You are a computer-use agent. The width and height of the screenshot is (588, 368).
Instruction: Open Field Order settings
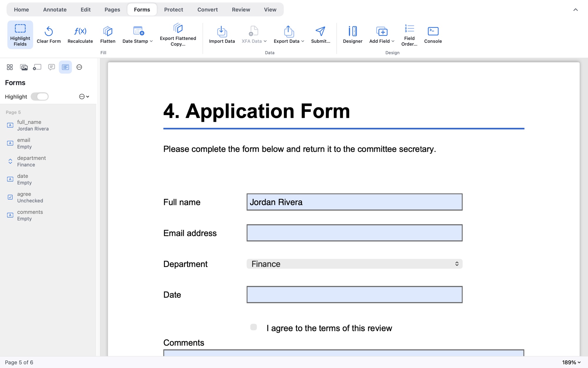point(409,35)
